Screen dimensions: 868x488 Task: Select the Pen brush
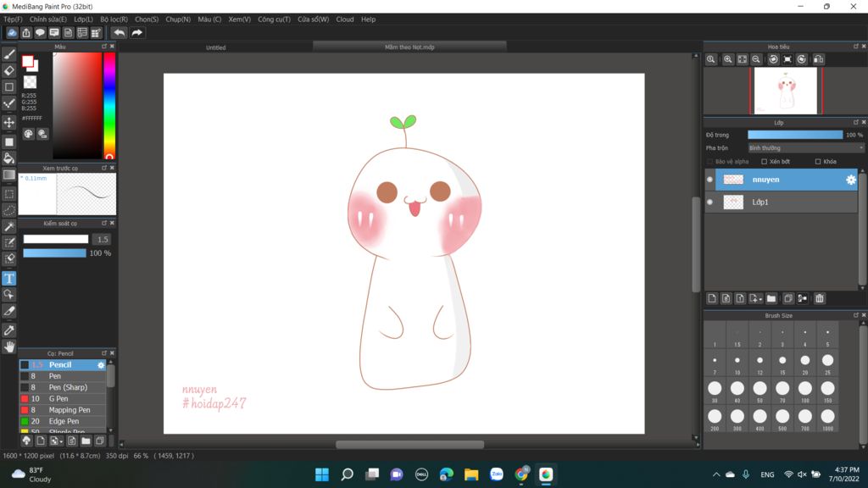63,376
